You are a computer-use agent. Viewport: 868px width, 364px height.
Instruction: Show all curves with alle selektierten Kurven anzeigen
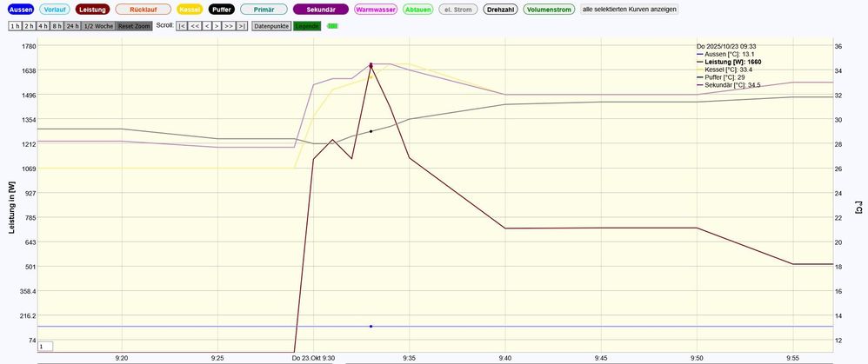tap(630, 9)
